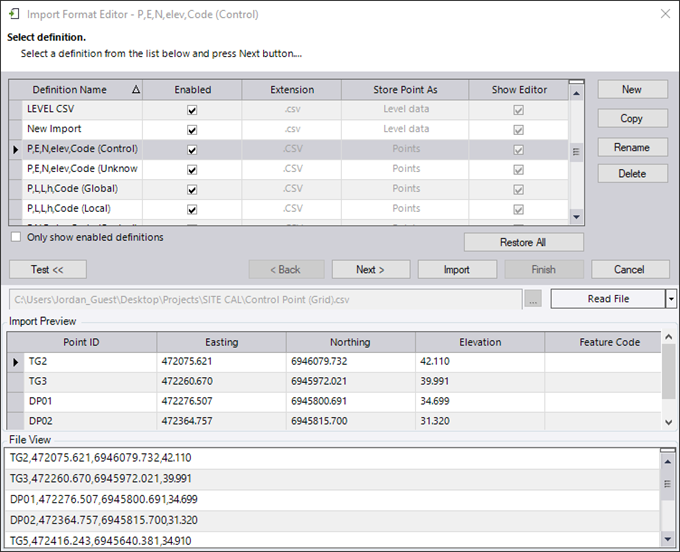680x552 pixels.
Task: Click the row indicator arrow for P,E,N,elev,Code (Control)
Action: pos(16,150)
